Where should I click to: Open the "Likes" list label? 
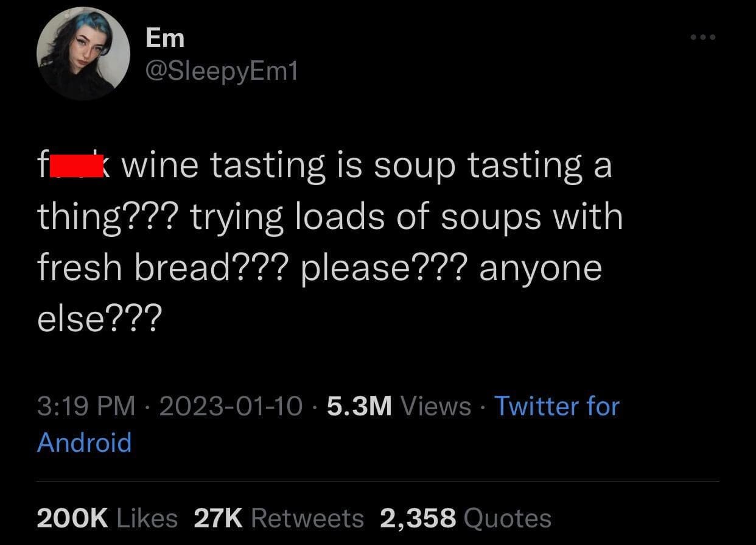[146, 518]
